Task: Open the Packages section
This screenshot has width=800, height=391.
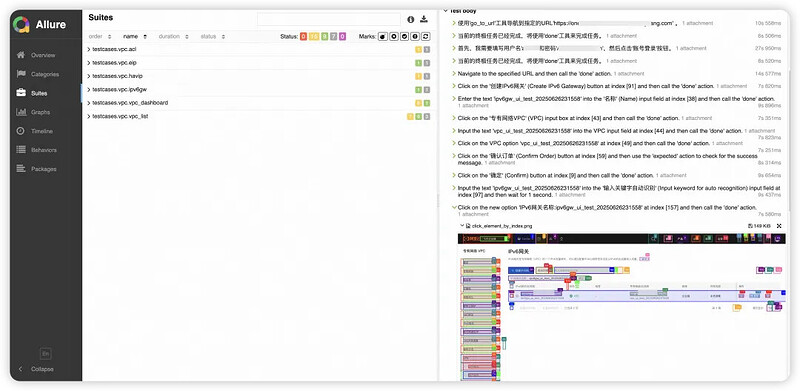Action: point(43,169)
